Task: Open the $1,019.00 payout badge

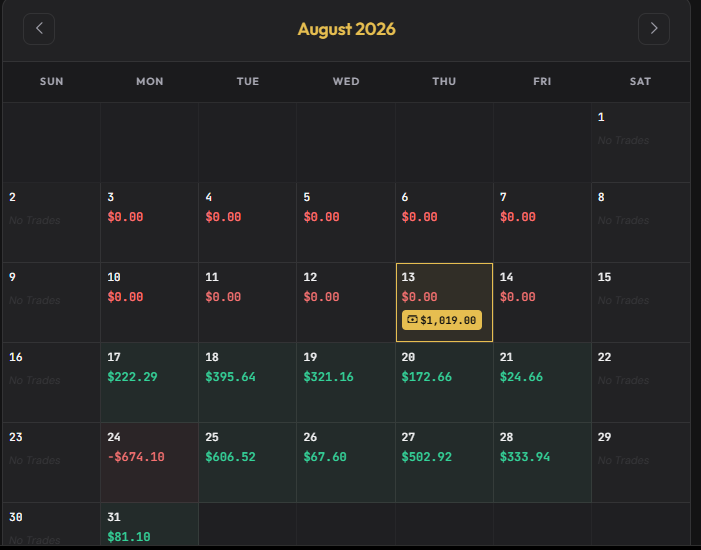Action: click(x=442, y=320)
